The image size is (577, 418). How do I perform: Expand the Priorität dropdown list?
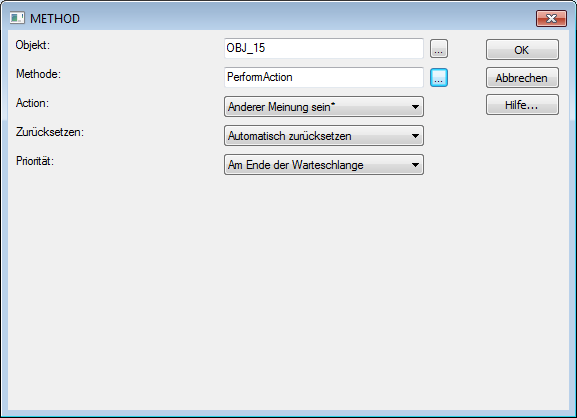pyautogui.click(x=324, y=164)
